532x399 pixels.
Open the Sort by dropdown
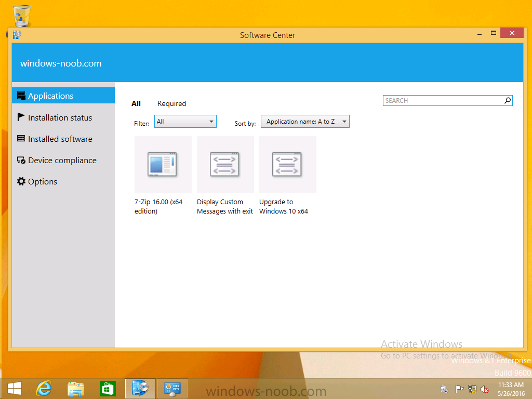[305, 122]
